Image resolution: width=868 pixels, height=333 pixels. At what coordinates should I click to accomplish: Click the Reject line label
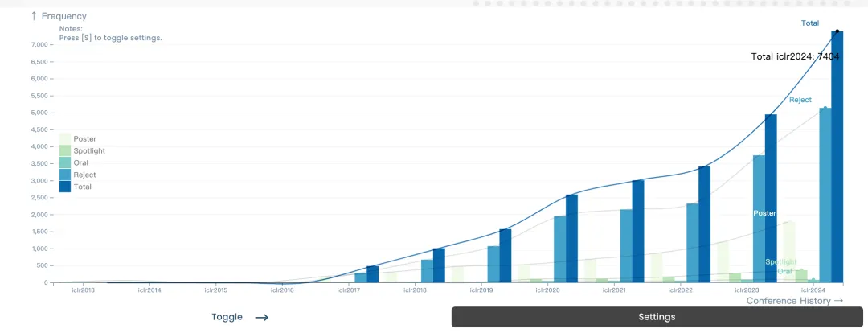800,100
